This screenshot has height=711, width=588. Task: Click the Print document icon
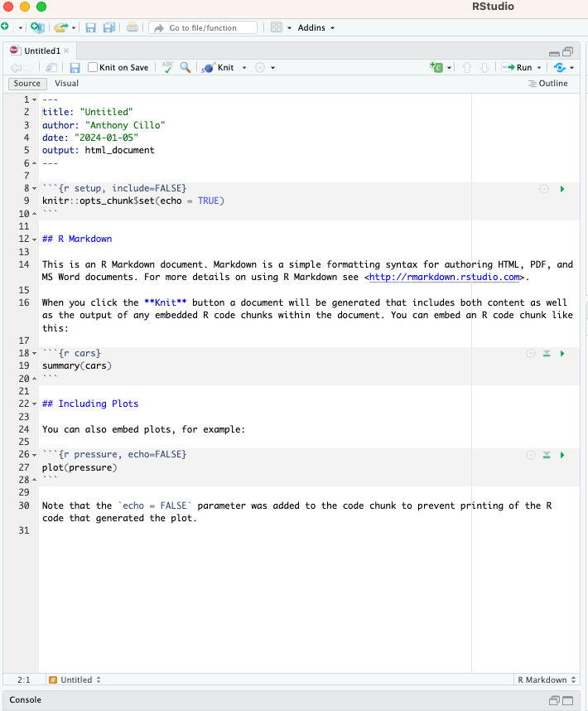(x=133, y=27)
